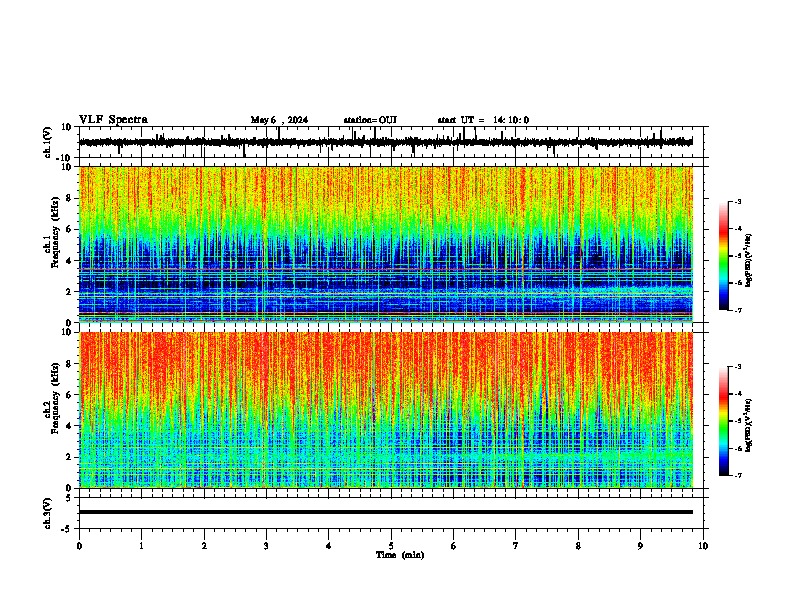Click time axis tick label 8
The width and height of the screenshot is (792, 612).
point(578,546)
